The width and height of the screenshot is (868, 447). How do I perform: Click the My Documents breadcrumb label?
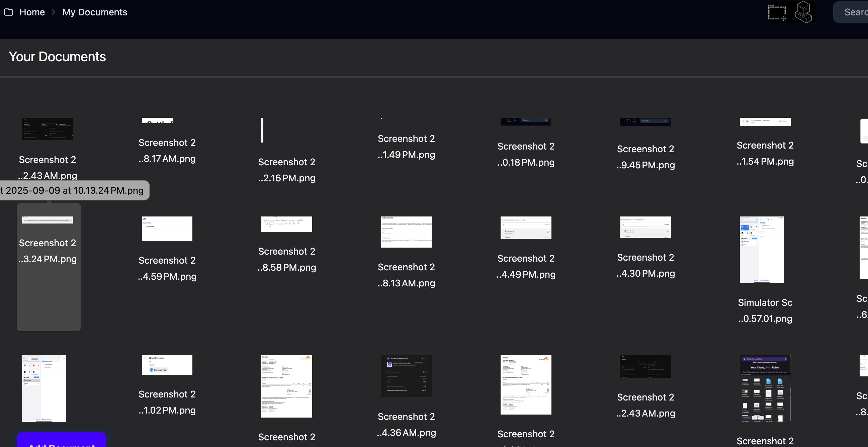pyautogui.click(x=95, y=12)
